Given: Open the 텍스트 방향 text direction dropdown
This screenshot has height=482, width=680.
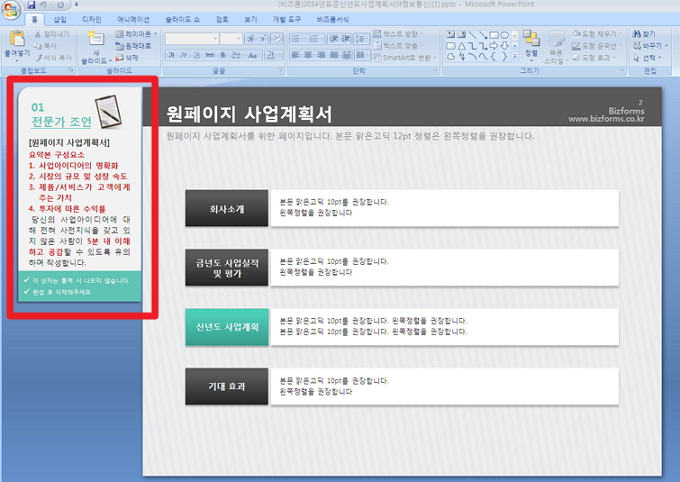Looking at the screenshot, I should point(398,34).
